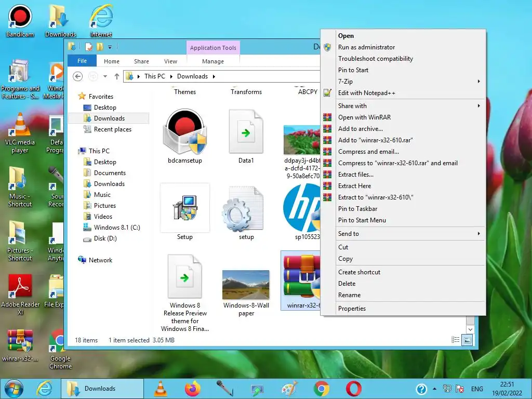This screenshot has height=399, width=532.
Task: Click the Windows Start button
Action: [14, 389]
